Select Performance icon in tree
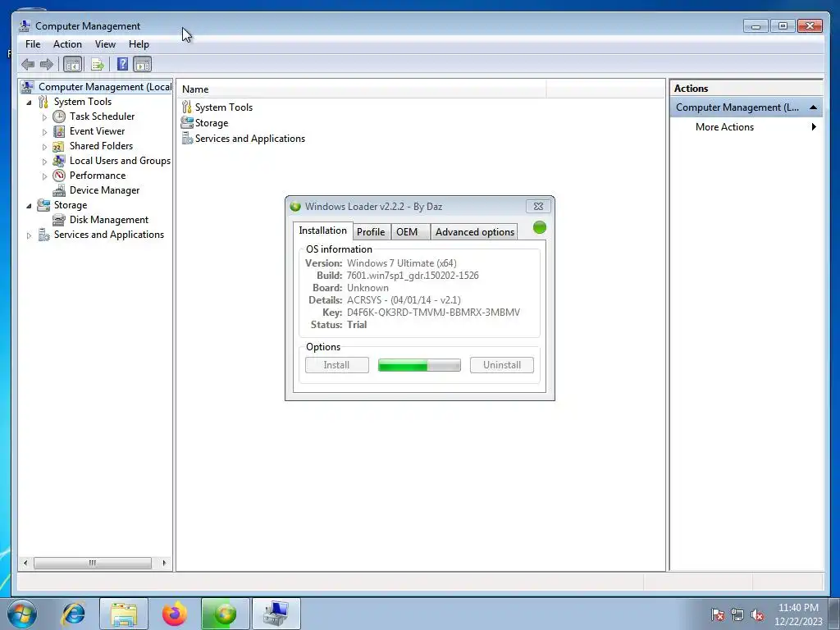Image resolution: width=840 pixels, height=630 pixels. (59, 176)
